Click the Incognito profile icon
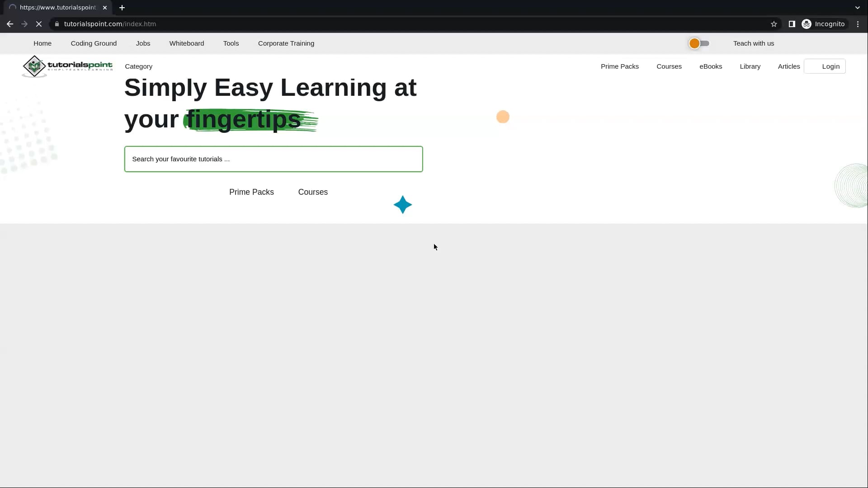The width and height of the screenshot is (868, 488). pos(807,24)
